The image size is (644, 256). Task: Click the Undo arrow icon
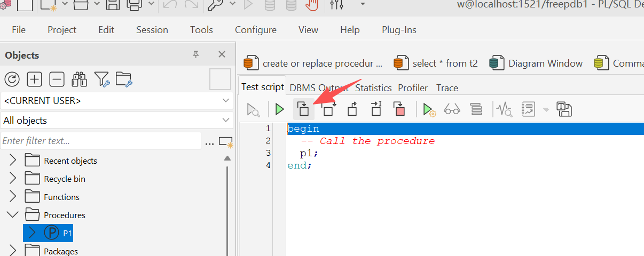[169, 5]
